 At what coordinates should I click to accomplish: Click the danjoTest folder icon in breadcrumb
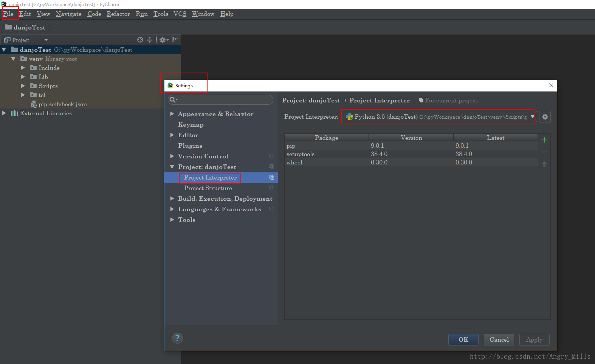tap(8, 27)
